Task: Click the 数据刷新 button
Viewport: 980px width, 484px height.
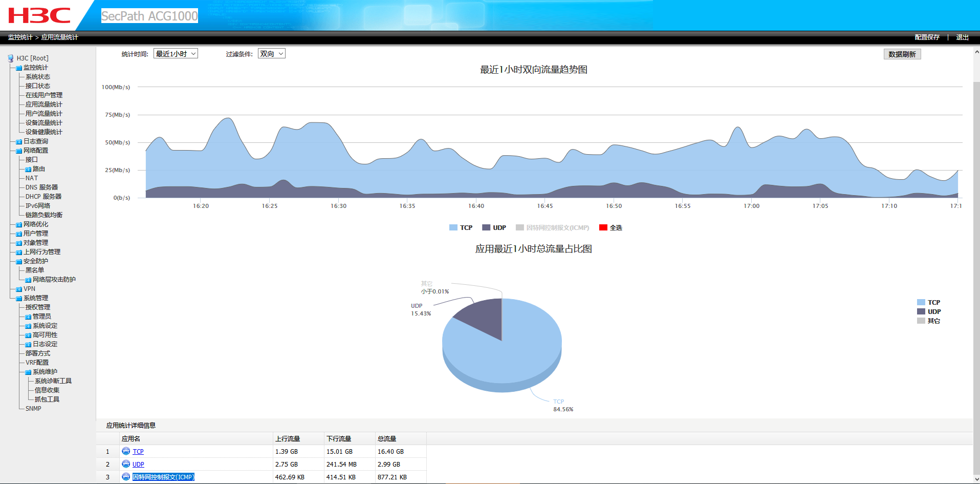Action: tap(902, 54)
